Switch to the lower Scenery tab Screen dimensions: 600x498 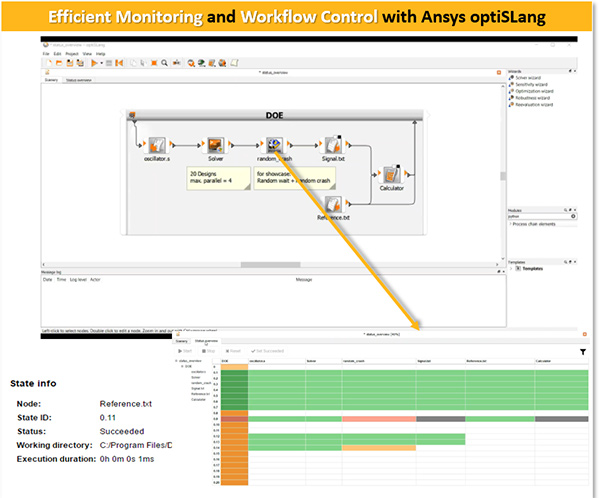(181, 341)
